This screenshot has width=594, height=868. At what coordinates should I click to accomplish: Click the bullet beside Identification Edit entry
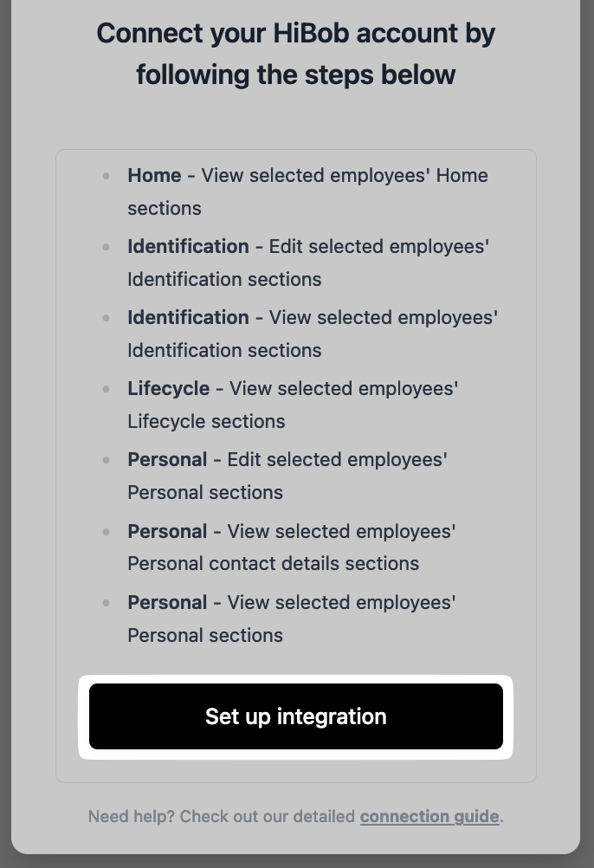[x=107, y=246]
